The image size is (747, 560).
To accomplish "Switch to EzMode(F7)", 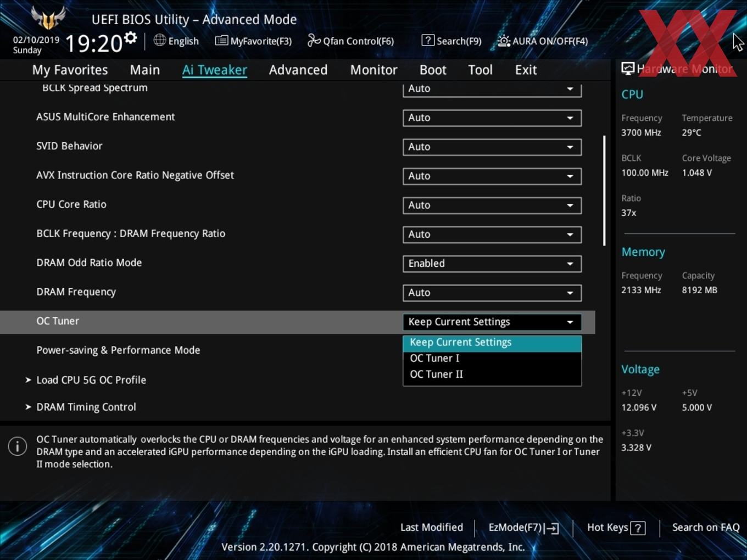I will (523, 528).
